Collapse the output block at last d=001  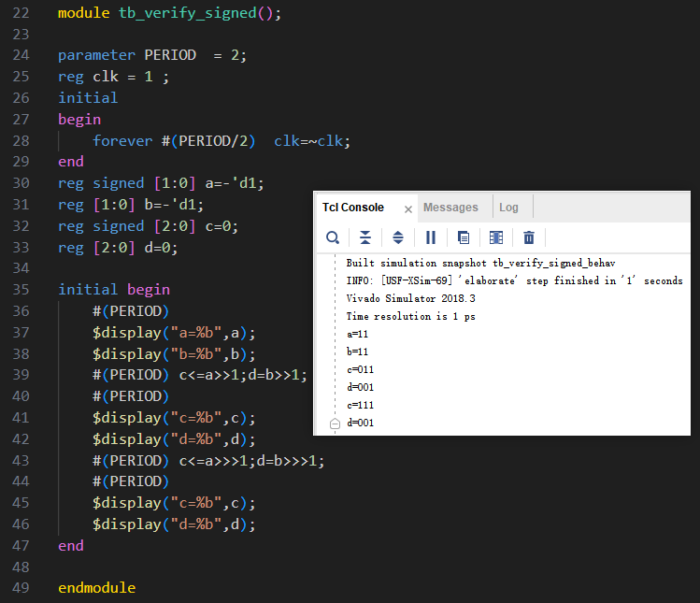(335, 424)
